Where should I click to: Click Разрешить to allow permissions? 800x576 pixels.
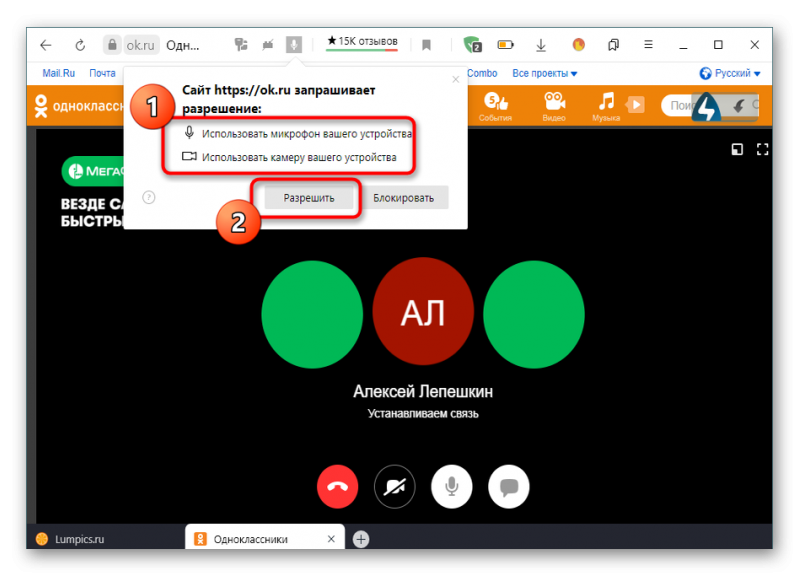[x=309, y=198]
